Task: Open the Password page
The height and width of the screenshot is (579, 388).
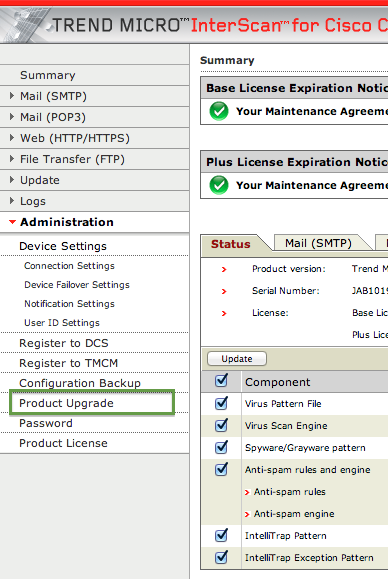Action: (x=46, y=424)
